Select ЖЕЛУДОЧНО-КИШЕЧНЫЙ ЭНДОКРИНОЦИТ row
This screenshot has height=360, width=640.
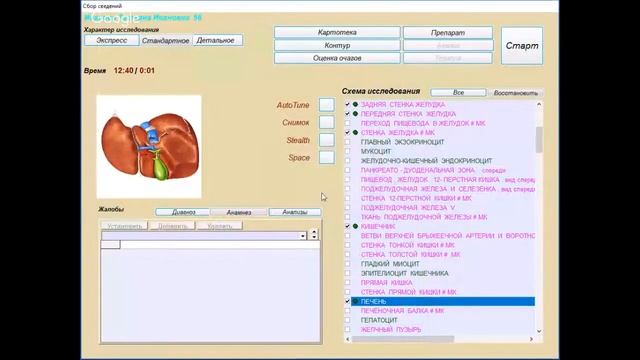coord(427,161)
